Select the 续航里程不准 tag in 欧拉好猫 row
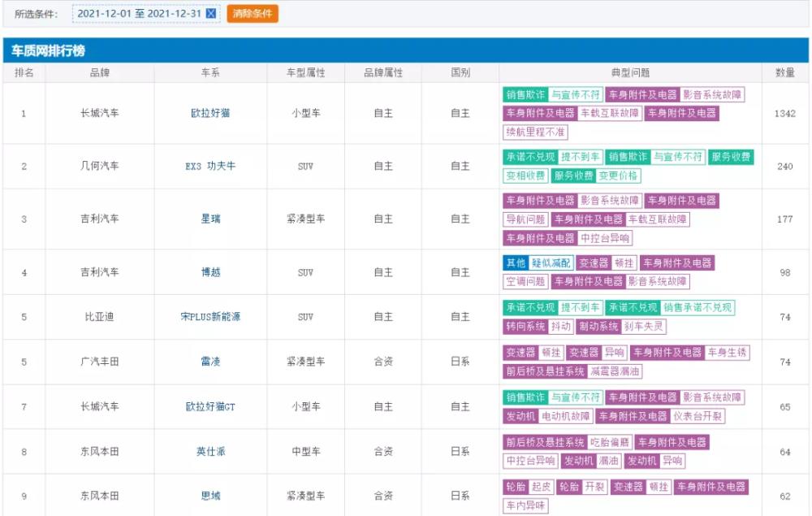This screenshot has height=516, width=812. coord(535,132)
